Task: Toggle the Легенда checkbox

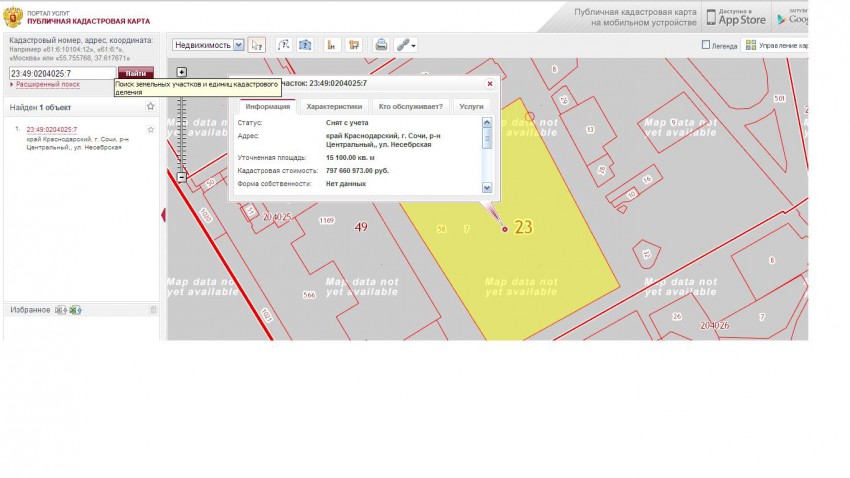Action: pyautogui.click(x=706, y=45)
